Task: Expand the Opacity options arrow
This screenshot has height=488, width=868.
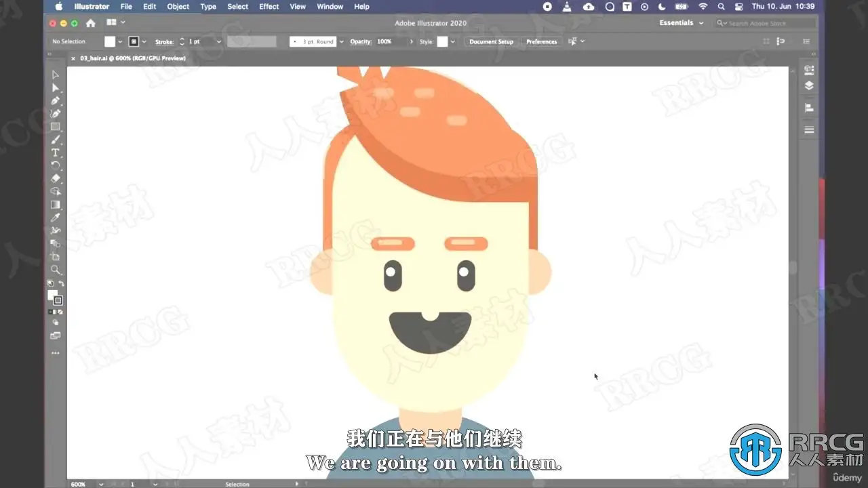Action: 411,41
